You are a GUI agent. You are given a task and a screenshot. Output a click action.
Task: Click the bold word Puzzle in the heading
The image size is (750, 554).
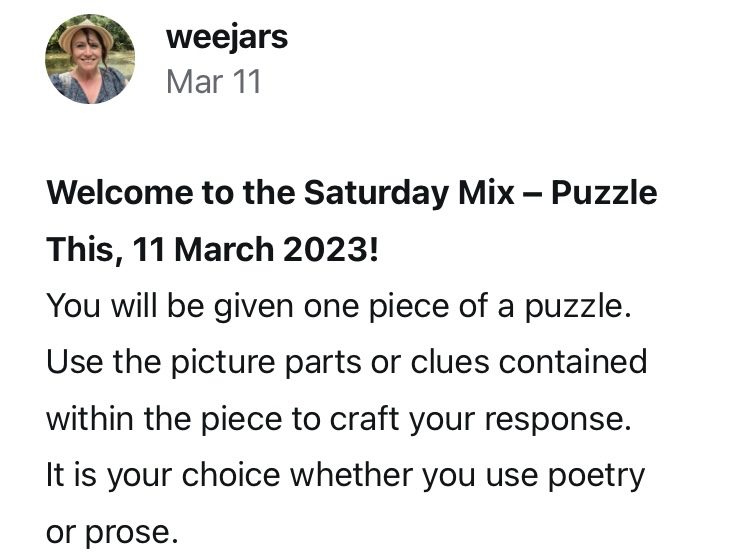(x=604, y=192)
